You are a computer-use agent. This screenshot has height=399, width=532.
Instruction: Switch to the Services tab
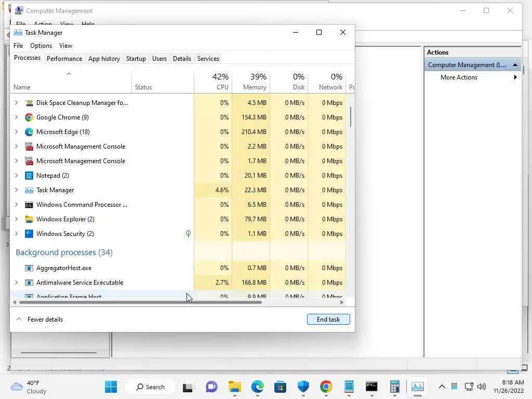[208, 59]
